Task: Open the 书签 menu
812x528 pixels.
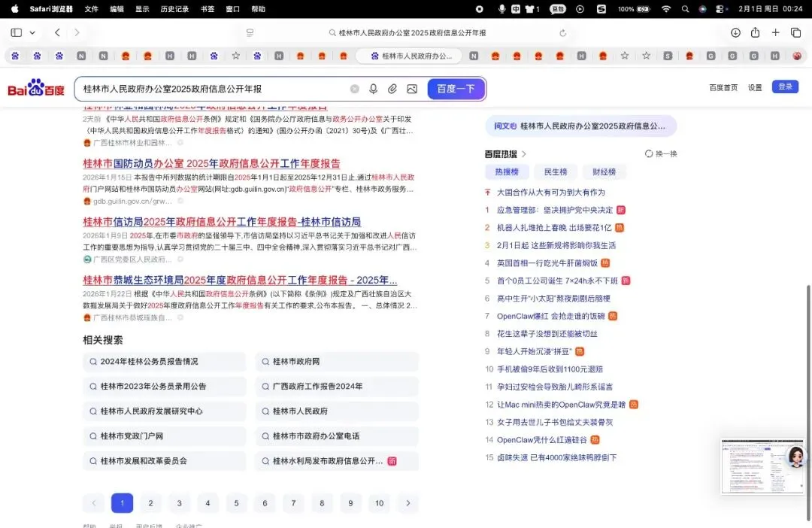Action: click(208, 9)
